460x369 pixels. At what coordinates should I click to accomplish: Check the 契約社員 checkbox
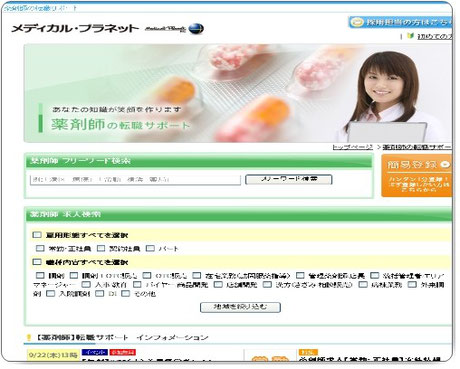pyautogui.click(x=101, y=248)
